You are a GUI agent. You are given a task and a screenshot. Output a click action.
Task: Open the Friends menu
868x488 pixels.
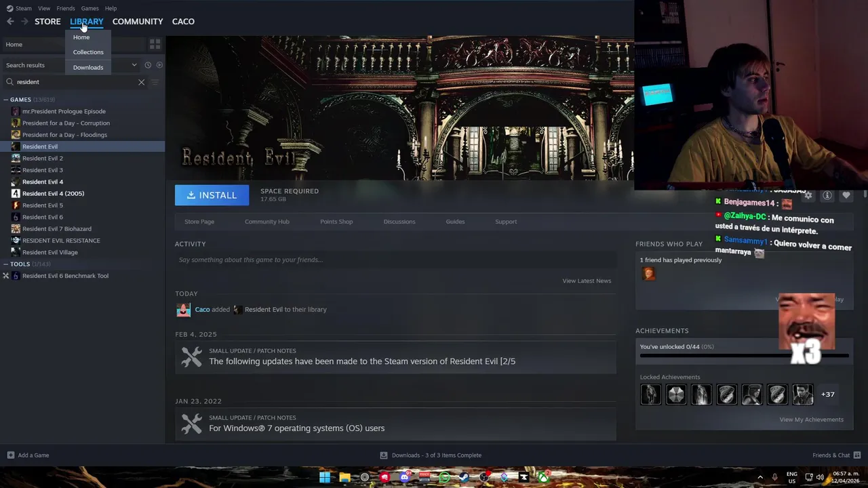66,8
